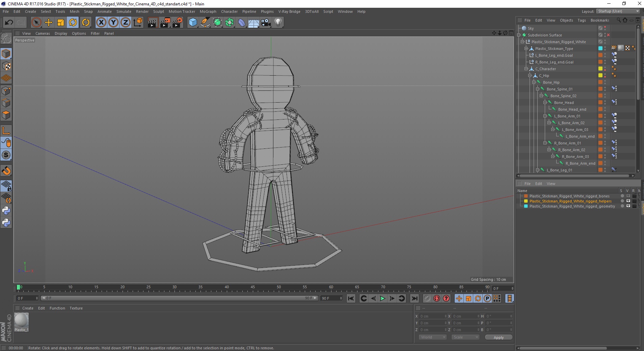Click the first Python script icon

tap(6, 211)
